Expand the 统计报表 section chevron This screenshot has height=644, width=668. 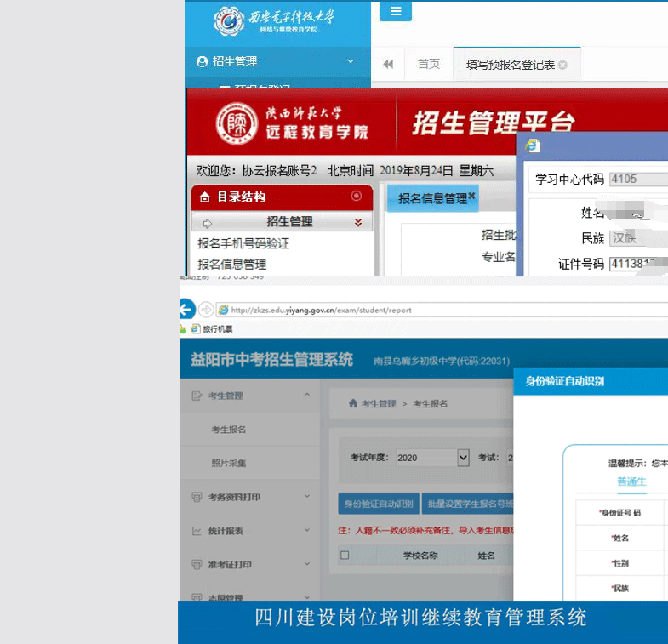pos(307,530)
